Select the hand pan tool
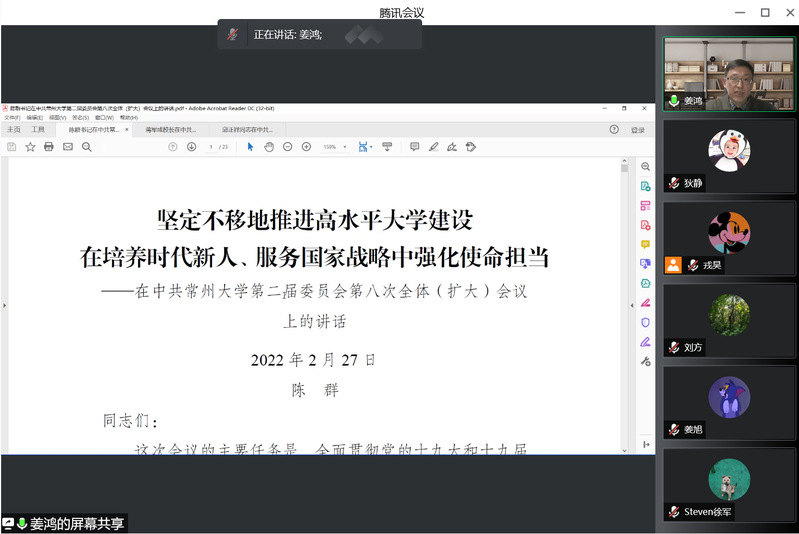The width and height of the screenshot is (799, 534). point(269,147)
